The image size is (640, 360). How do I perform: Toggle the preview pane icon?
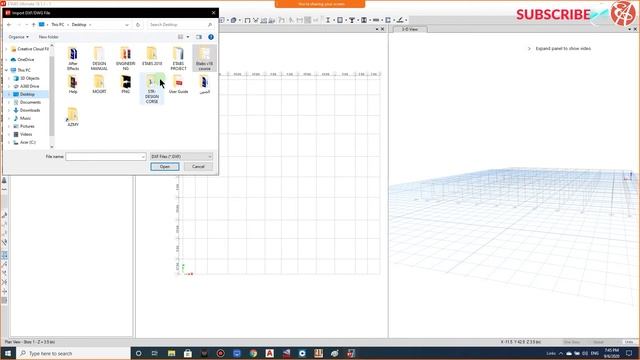(199, 37)
